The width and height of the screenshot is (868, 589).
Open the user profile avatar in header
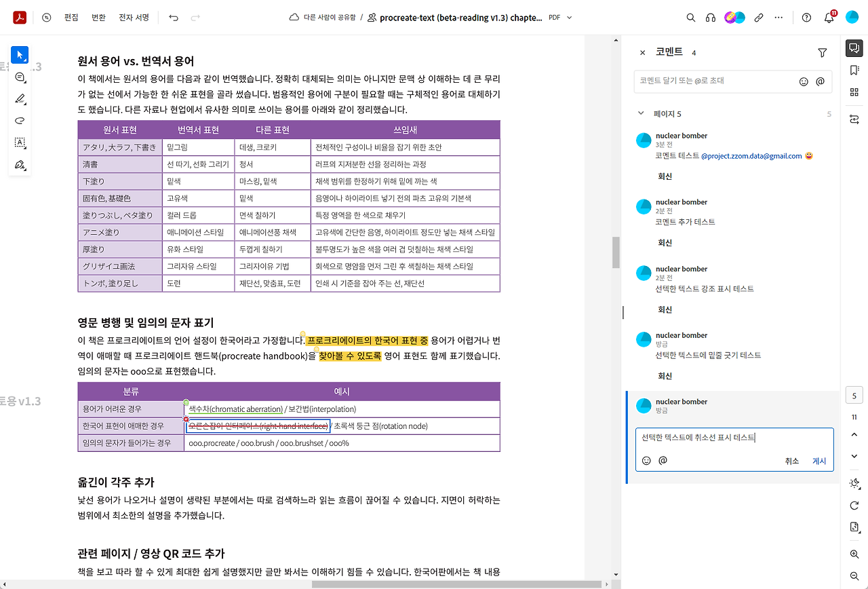click(x=852, y=18)
